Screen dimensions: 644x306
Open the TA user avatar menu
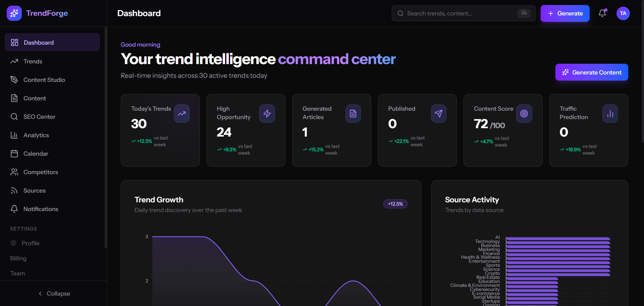(623, 13)
